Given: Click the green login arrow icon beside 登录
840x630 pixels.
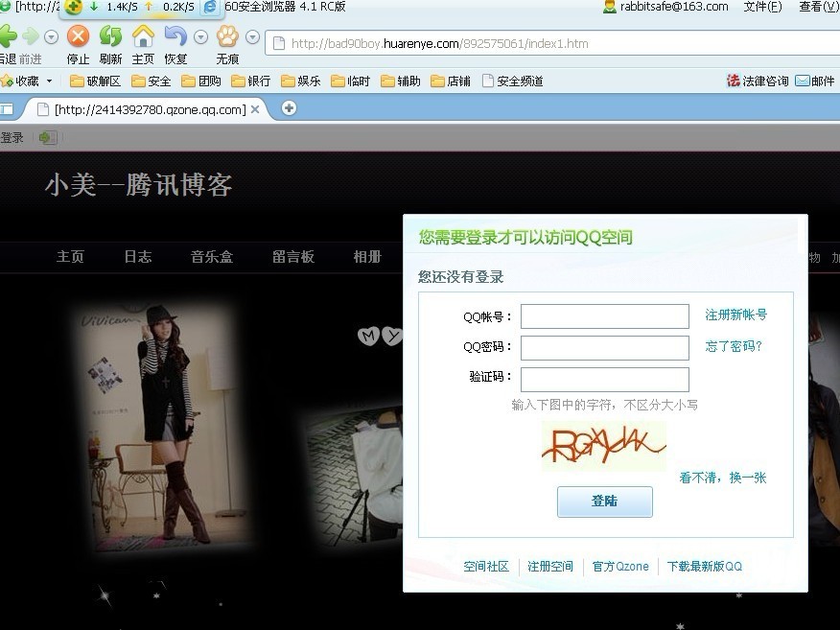Looking at the screenshot, I should [47, 138].
